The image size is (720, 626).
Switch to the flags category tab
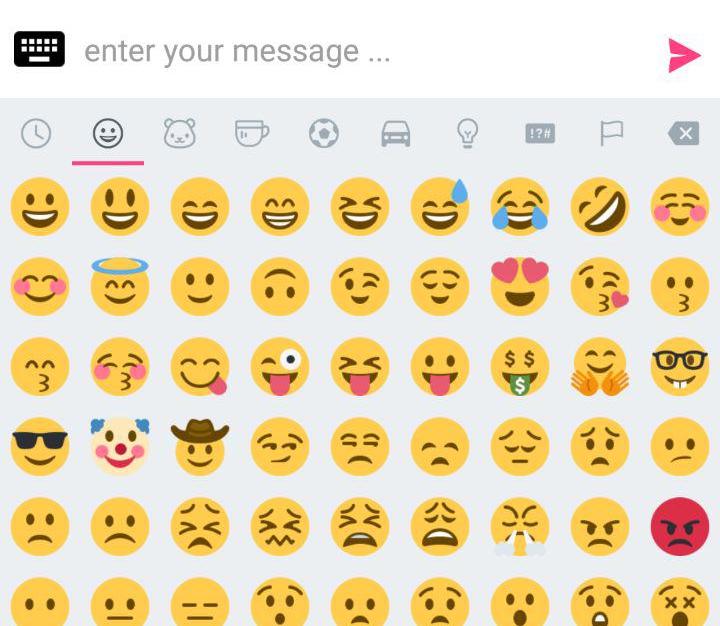(612, 133)
